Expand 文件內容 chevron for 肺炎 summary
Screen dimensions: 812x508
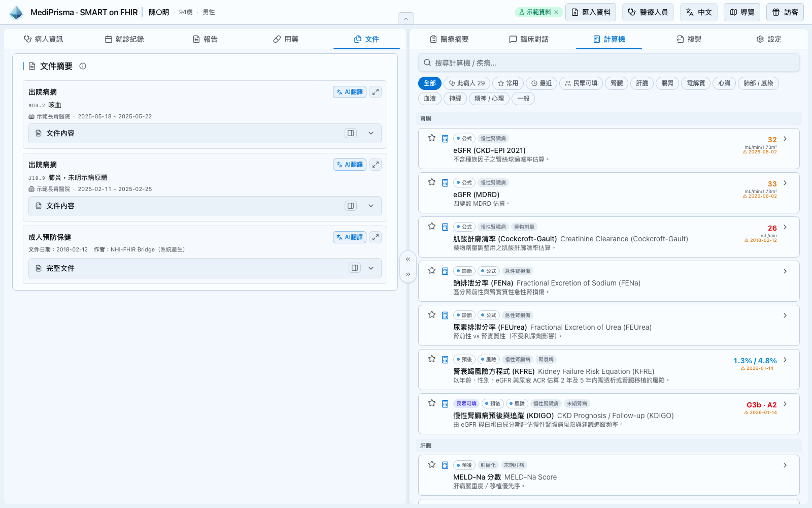coord(371,206)
